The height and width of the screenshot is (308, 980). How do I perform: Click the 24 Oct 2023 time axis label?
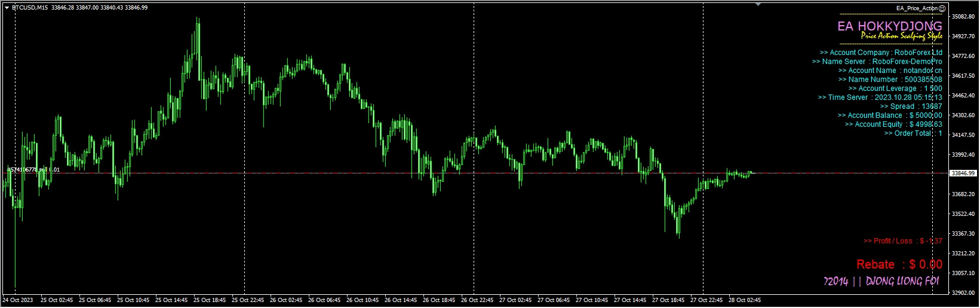tap(17, 300)
